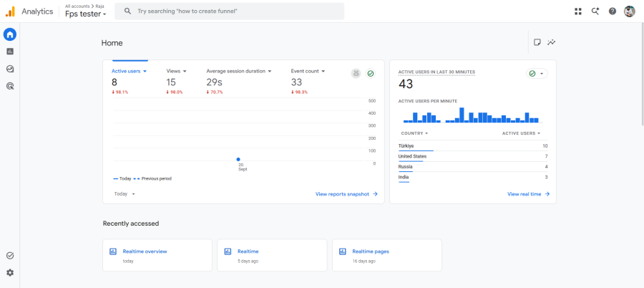Image resolution: width=644 pixels, height=288 pixels.
Task: Click the Russia country row
Action: (x=473, y=167)
